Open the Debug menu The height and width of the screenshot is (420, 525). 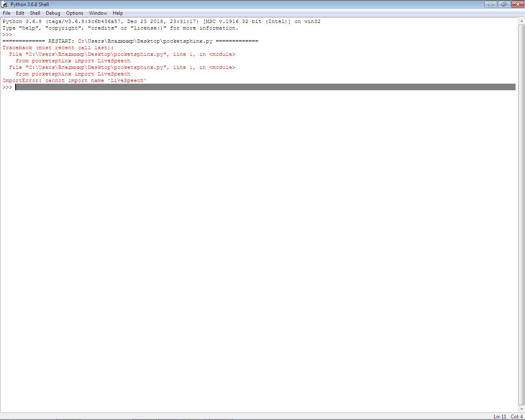tap(53, 13)
